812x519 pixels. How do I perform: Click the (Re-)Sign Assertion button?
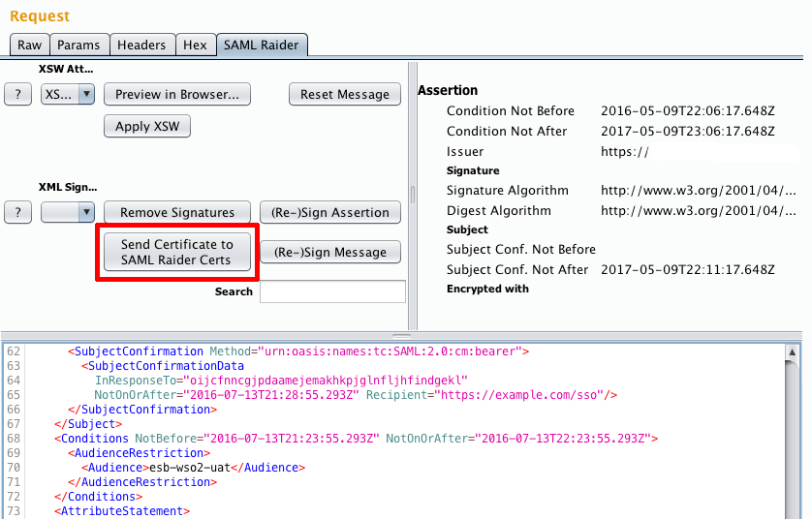click(x=330, y=212)
